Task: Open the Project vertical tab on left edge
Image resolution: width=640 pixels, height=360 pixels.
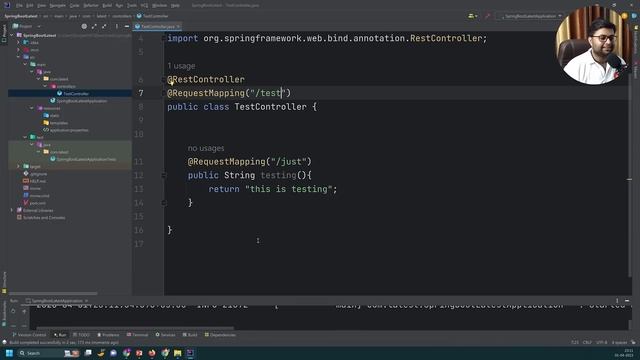Action: click(4, 33)
